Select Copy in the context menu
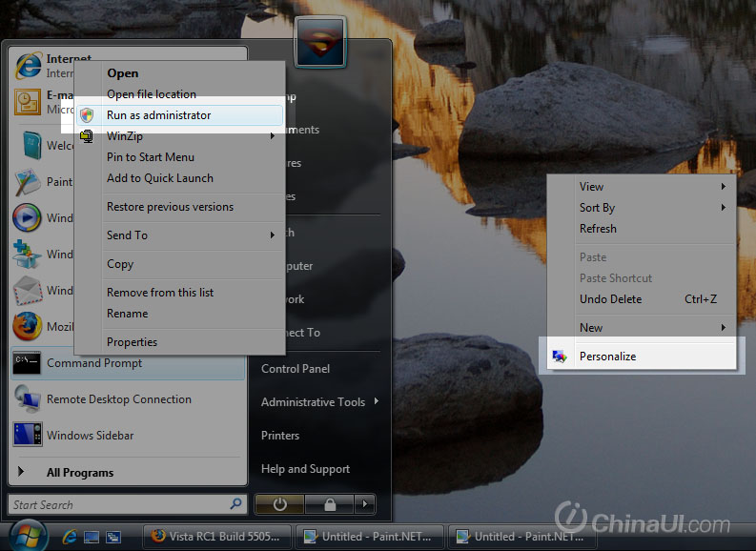 pyautogui.click(x=179, y=264)
